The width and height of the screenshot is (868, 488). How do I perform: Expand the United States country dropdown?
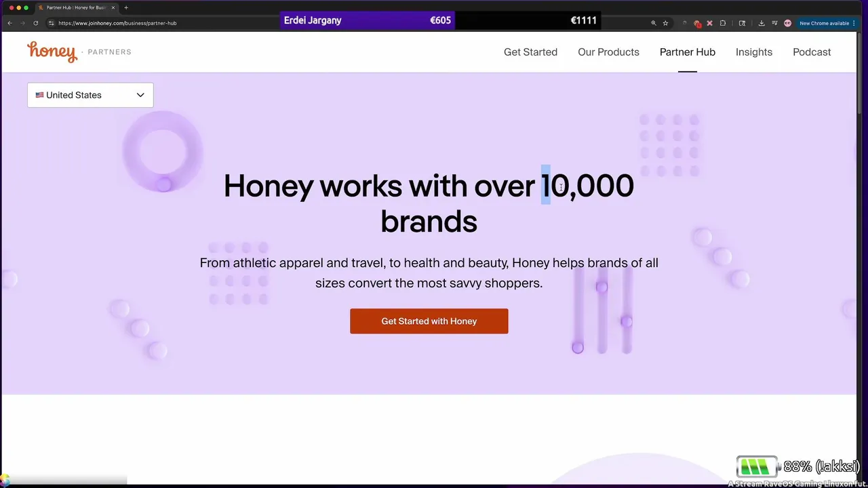pos(90,95)
